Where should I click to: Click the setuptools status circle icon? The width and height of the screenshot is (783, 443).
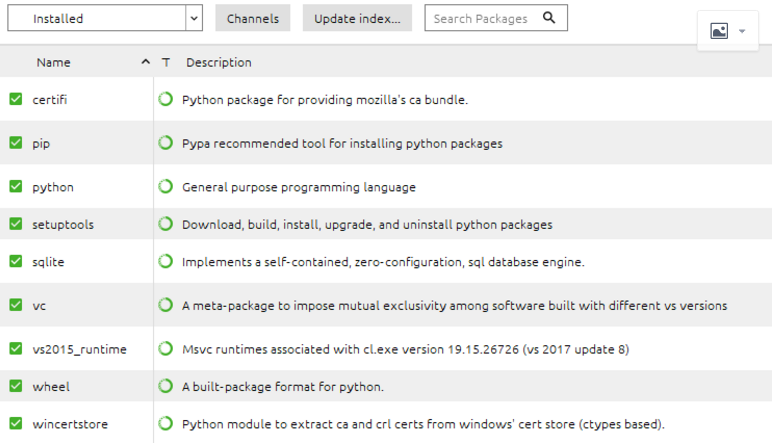(x=166, y=224)
